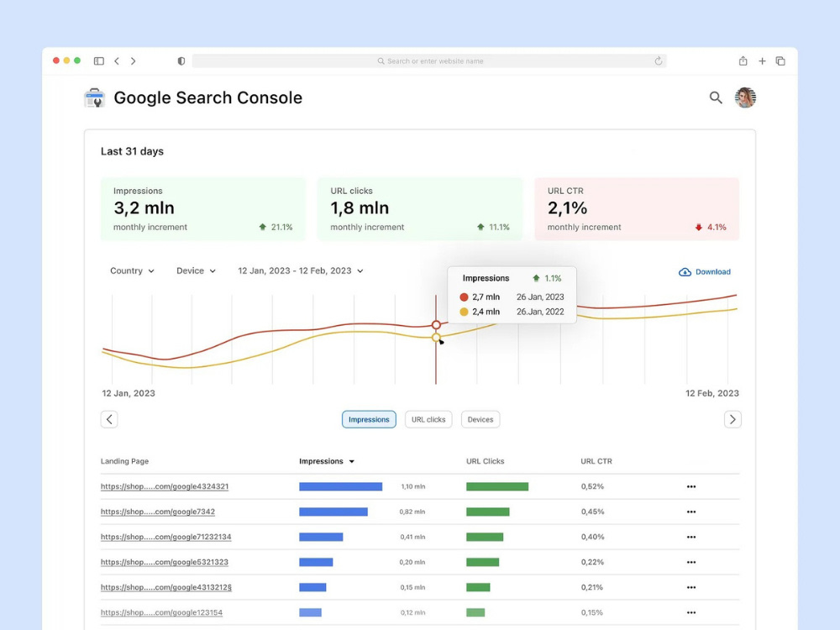Open more options for google7342 row
Viewport: 840px width, 630px height.
(x=691, y=512)
